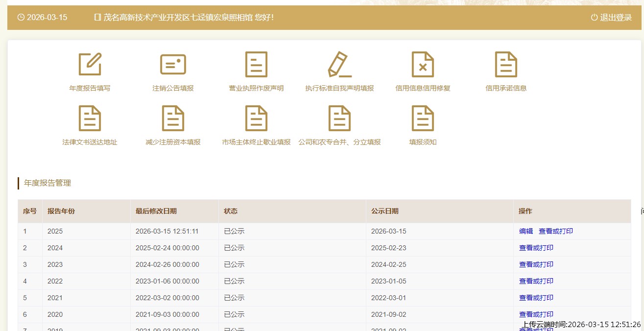Open 信用信息信用修复 icon
Image resolution: width=644 pixels, height=331 pixels.
423,65
